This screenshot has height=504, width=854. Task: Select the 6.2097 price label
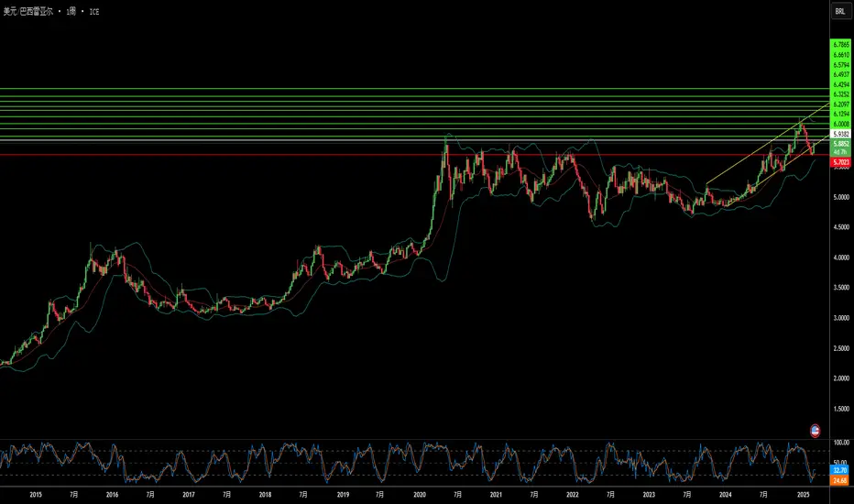(x=841, y=104)
